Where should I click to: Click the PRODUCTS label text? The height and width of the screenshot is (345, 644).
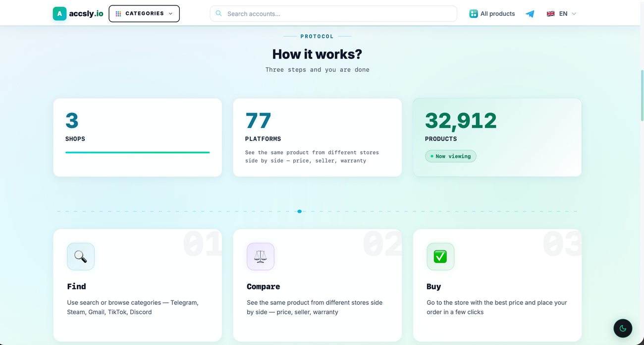click(x=441, y=139)
